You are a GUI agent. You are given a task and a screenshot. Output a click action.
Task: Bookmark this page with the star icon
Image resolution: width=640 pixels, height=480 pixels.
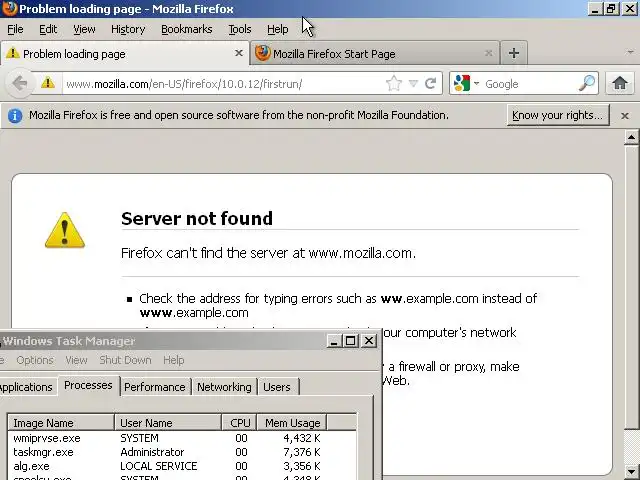click(394, 84)
